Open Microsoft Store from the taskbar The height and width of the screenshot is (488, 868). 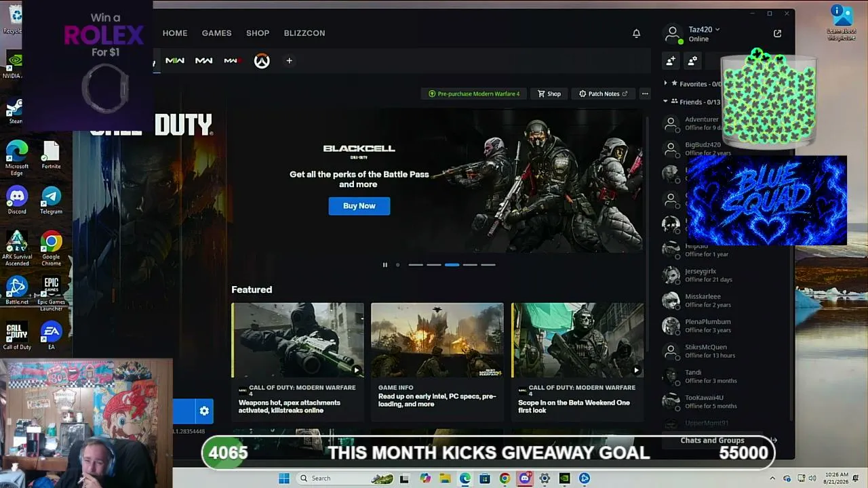[484, 479]
